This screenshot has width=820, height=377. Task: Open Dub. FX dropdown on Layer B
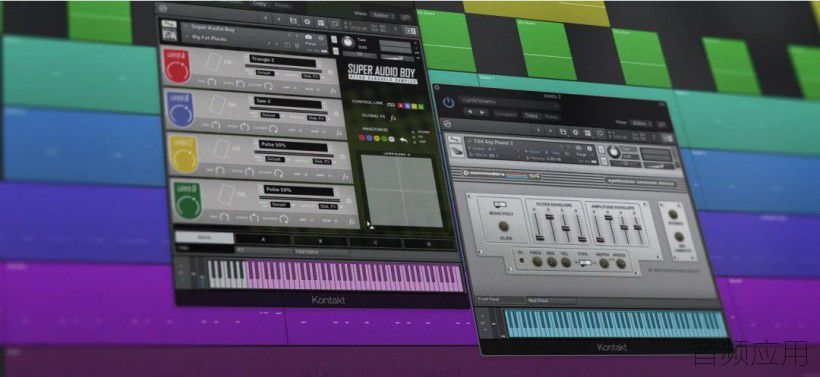click(x=316, y=118)
